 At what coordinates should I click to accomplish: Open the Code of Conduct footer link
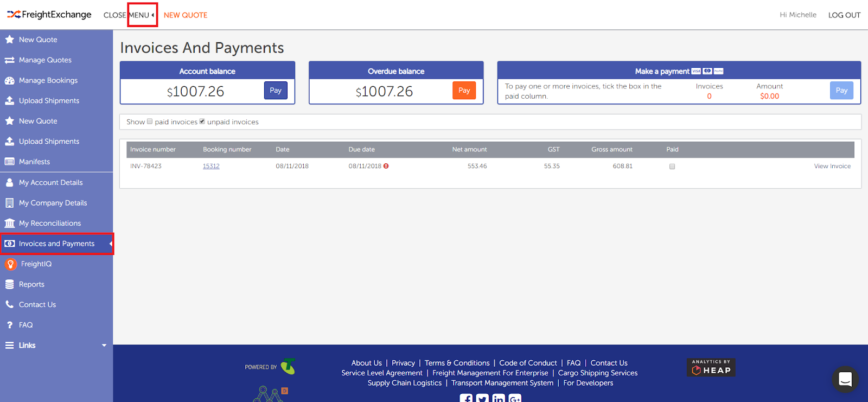point(528,363)
